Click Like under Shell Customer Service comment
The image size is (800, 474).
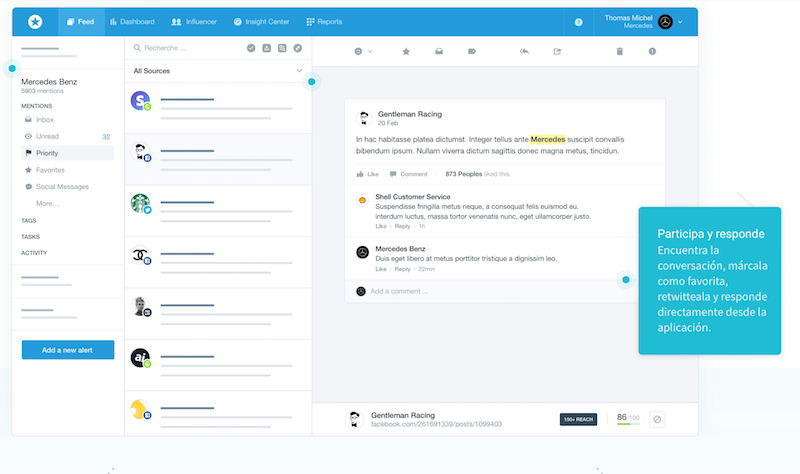[381, 226]
